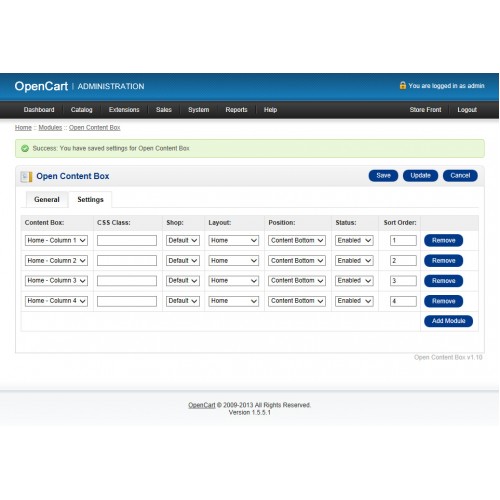Expand the Position dropdown in row two
This screenshot has width=500, height=500.
297,261
